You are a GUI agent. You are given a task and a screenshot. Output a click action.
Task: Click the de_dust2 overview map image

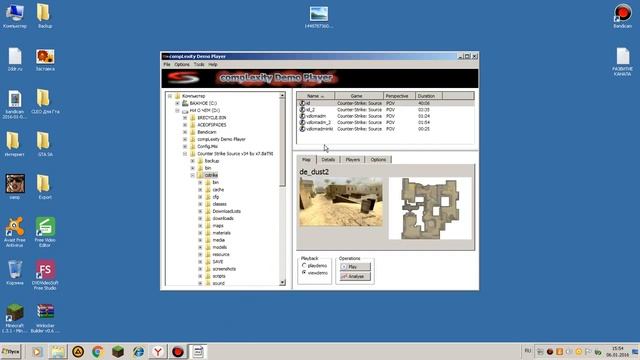430,208
